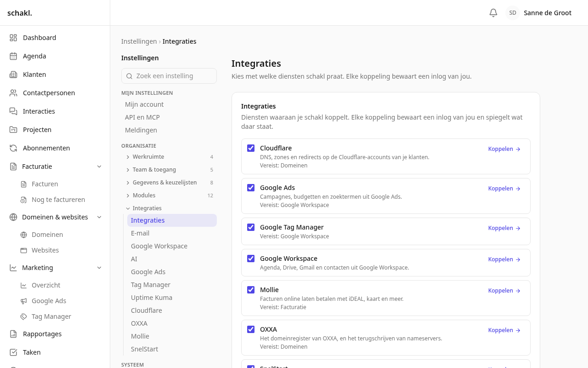The image size is (588, 368).
Task: Expand the Gegevens & keuzelijsten group
Action: coord(170,183)
